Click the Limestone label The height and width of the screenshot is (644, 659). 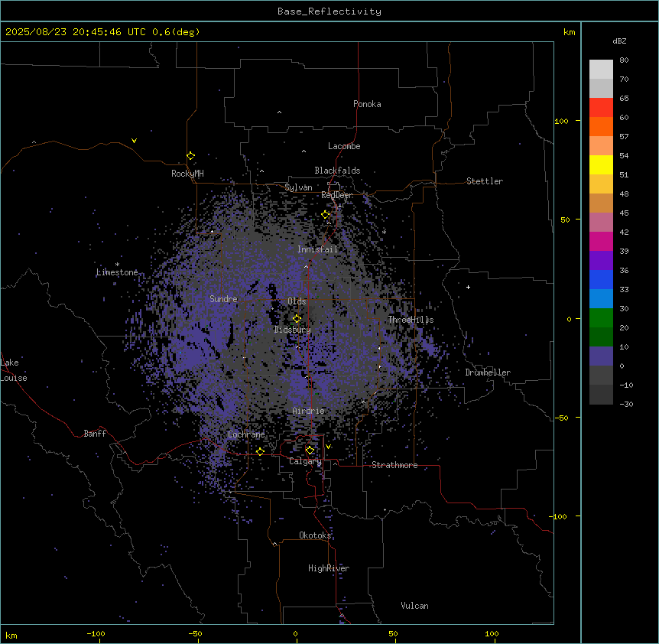[x=117, y=272]
